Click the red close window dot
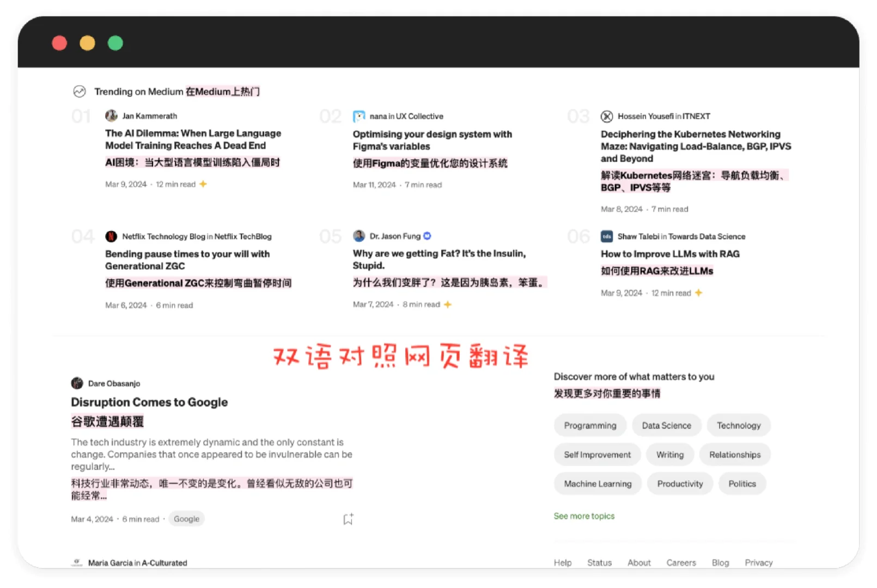The image size is (877, 588). 59,43
